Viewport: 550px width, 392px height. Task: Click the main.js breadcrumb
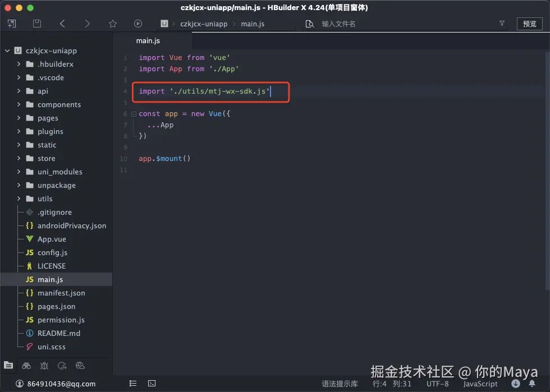[253, 24]
